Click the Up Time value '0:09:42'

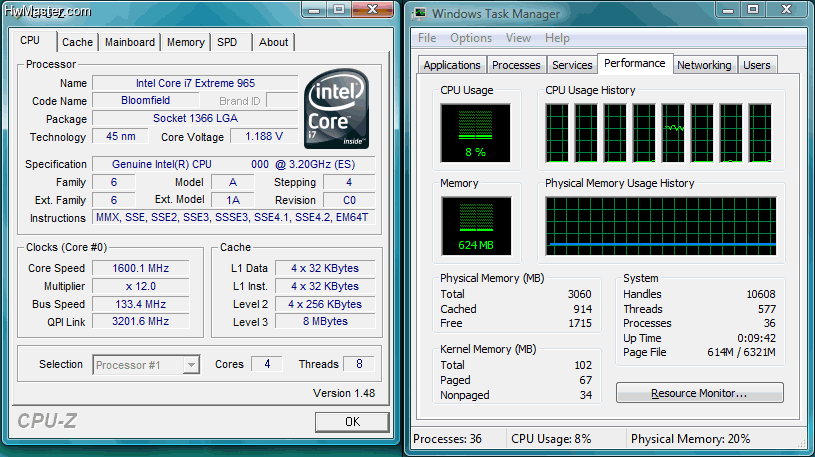tap(756, 338)
